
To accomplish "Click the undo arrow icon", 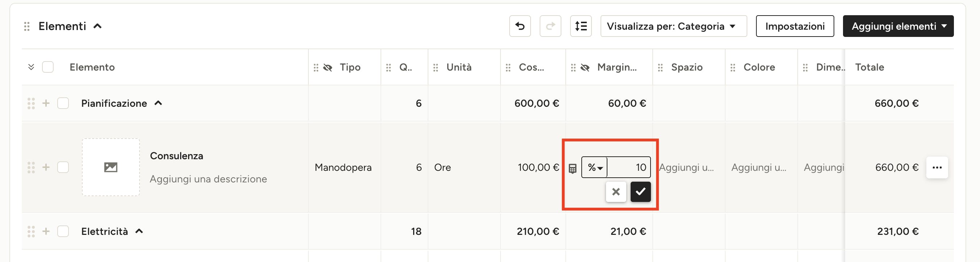I will (520, 26).
